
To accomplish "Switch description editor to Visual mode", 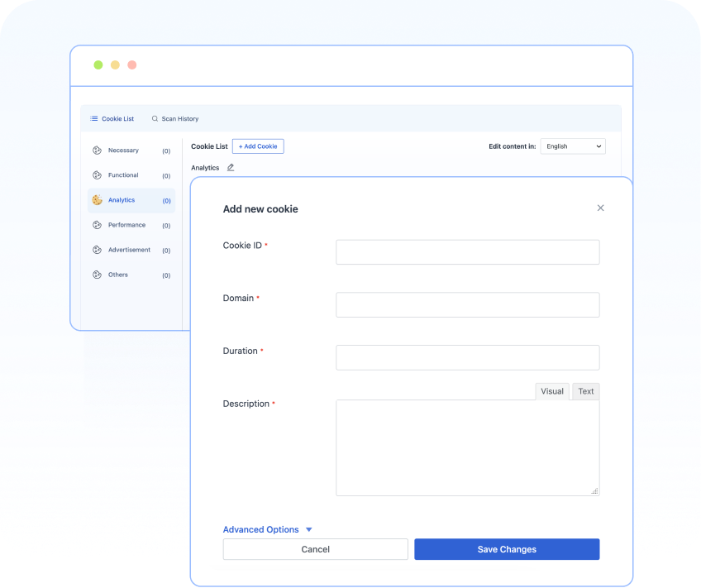I will tap(552, 391).
